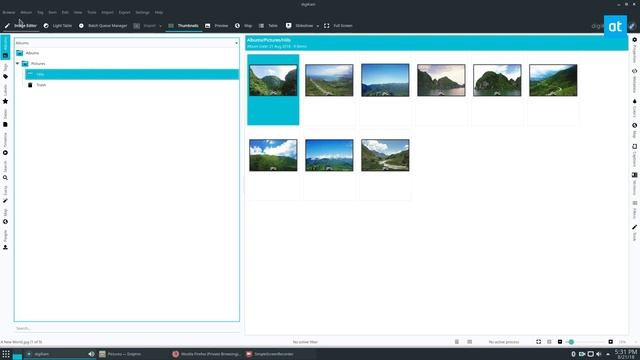Image resolution: width=640 pixels, height=360 pixels.
Task: Expand the Import dropdown arrow
Action: tap(160, 26)
